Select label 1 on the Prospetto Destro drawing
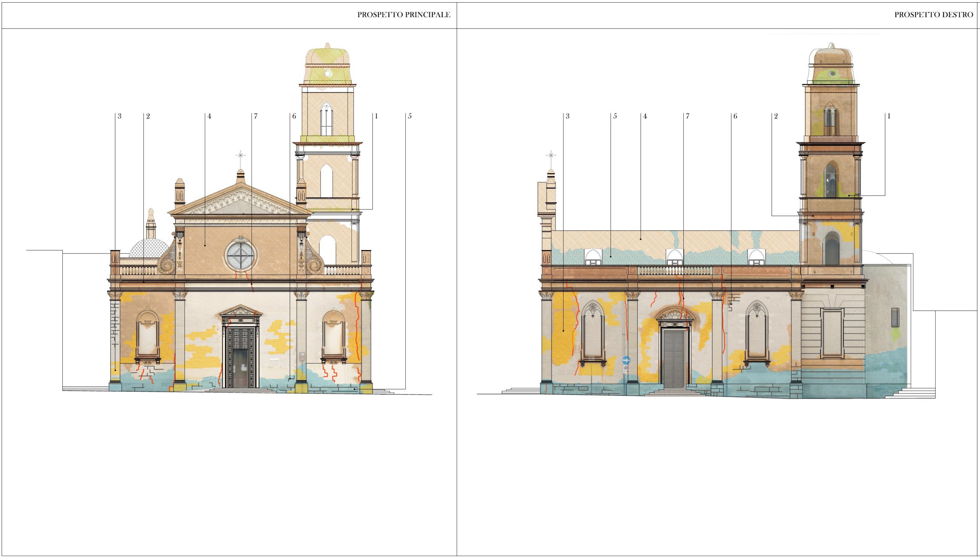The height and width of the screenshot is (558, 980). pyautogui.click(x=889, y=116)
